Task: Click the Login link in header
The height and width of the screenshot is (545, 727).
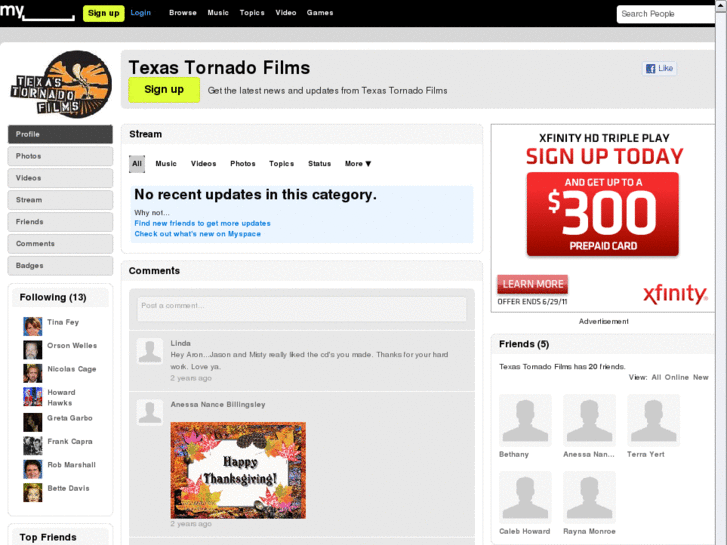Action: [x=140, y=13]
